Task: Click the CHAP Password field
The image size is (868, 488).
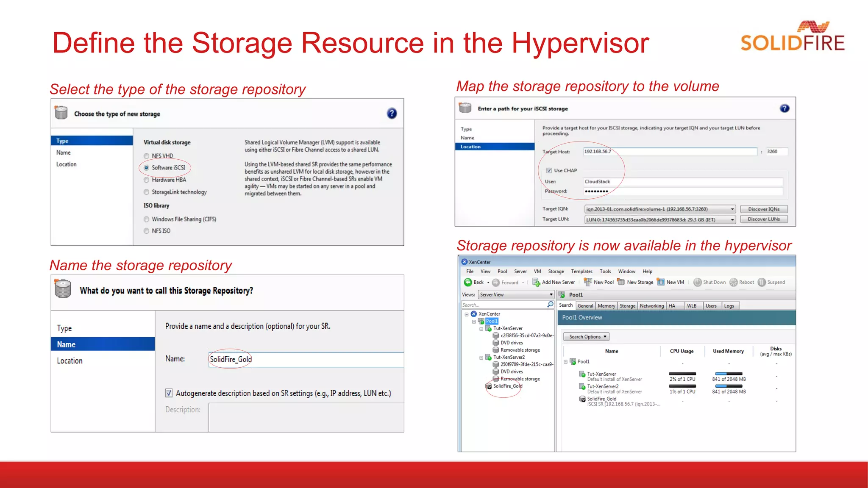Action: pos(683,191)
